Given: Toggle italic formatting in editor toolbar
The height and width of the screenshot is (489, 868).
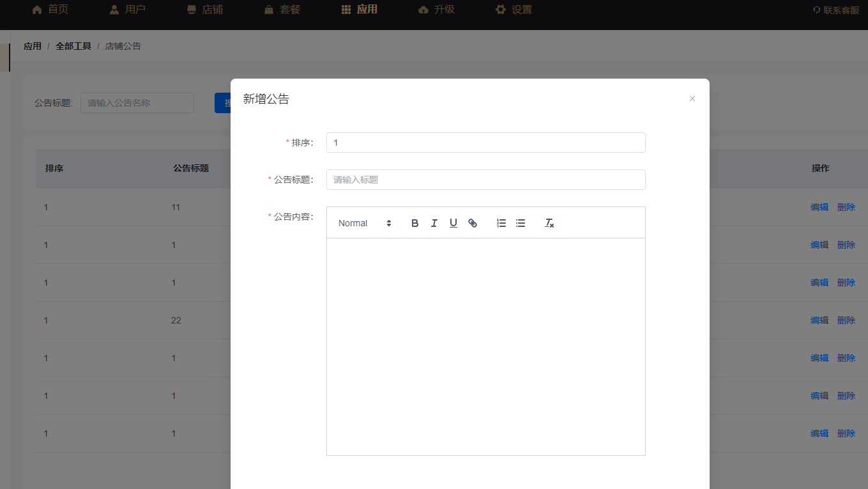Looking at the screenshot, I should pos(434,223).
